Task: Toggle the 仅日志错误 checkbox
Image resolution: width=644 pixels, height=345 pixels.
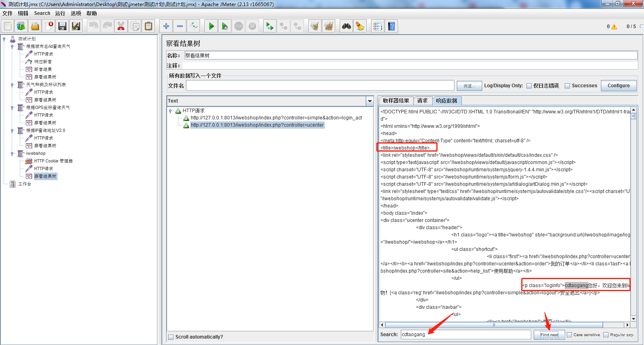Action: pyautogui.click(x=529, y=86)
